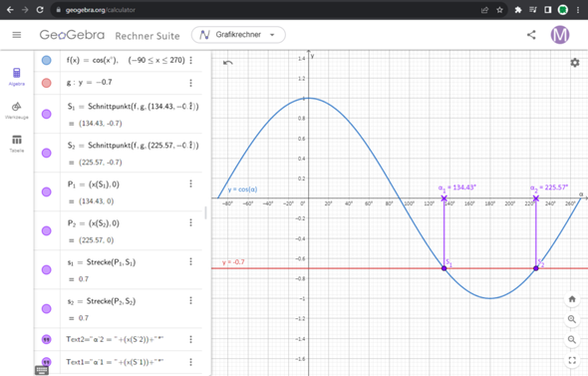The width and height of the screenshot is (588, 376).
Task: Select the S₂ Schnittpunkt definition
Action: tap(133, 146)
